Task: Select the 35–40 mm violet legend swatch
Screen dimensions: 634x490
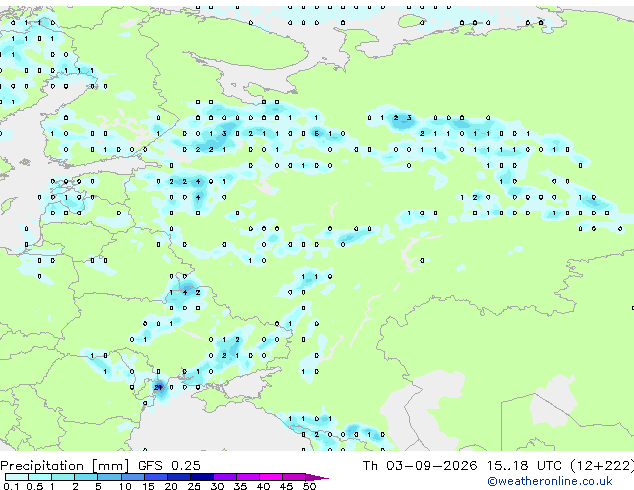Action: click(x=247, y=477)
